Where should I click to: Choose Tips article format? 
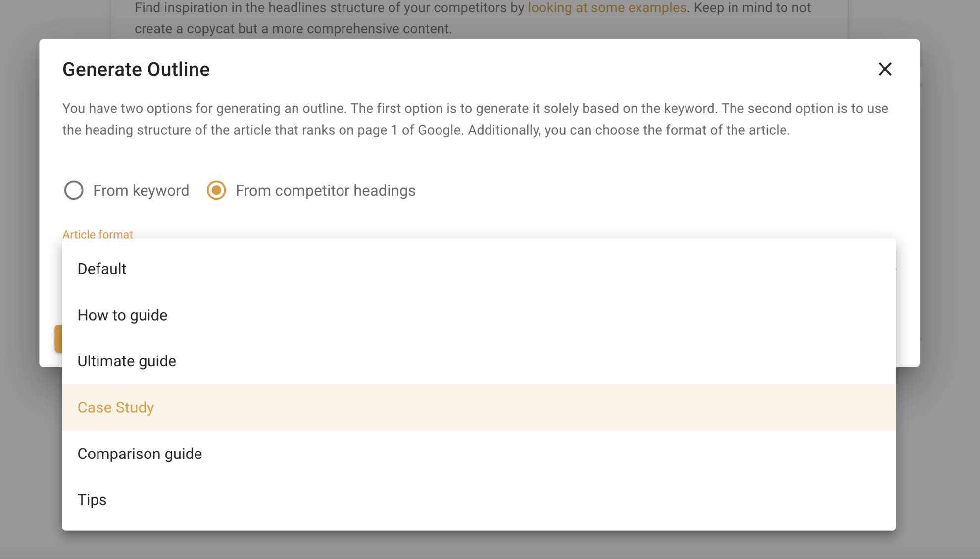pyautogui.click(x=92, y=499)
